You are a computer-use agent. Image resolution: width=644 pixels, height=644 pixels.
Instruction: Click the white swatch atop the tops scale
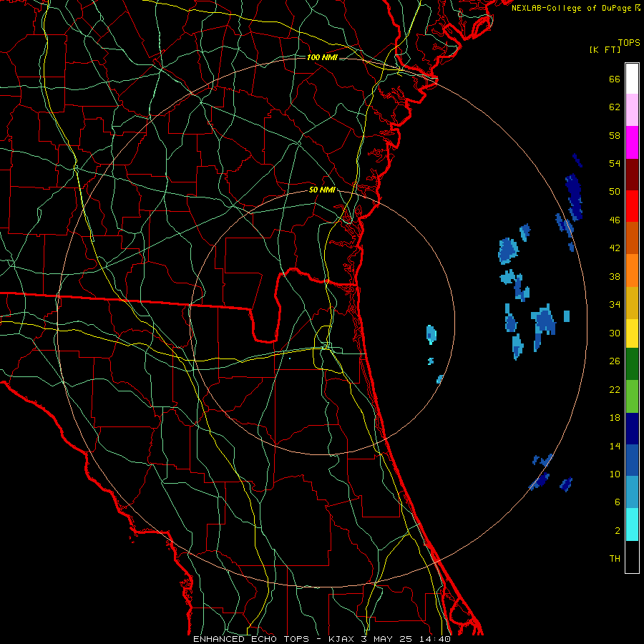tap(632, 79)
